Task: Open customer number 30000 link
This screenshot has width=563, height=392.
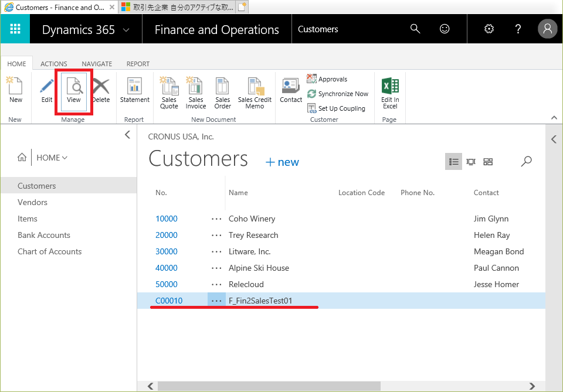Action: coord(166,252)
